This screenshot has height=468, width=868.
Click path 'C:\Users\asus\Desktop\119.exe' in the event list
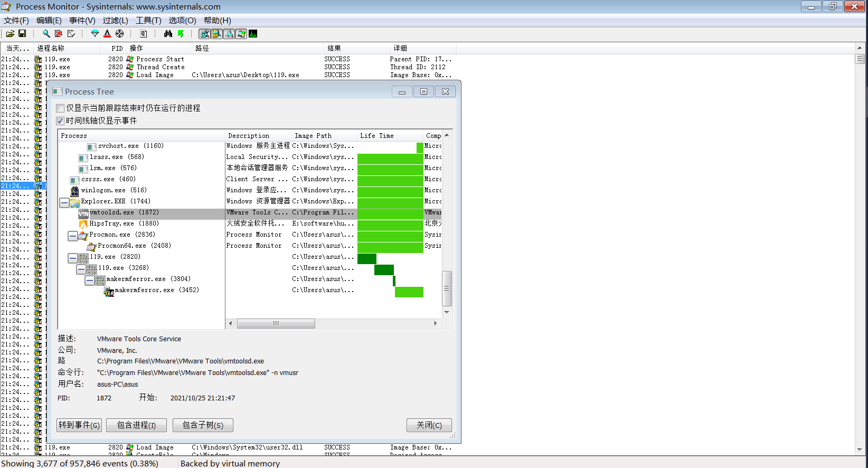pyautogui.click(x=246, y=75)
